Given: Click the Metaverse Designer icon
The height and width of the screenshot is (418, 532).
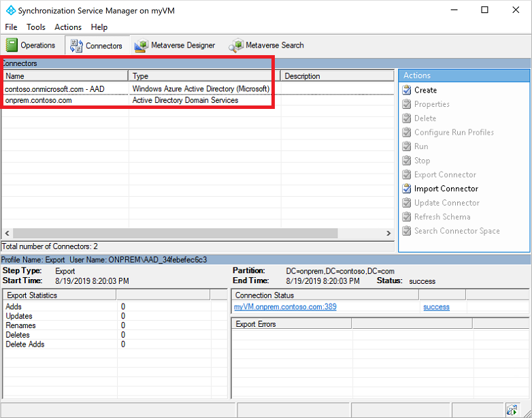Looking at the screenshot, I should [x=142, y=46].
